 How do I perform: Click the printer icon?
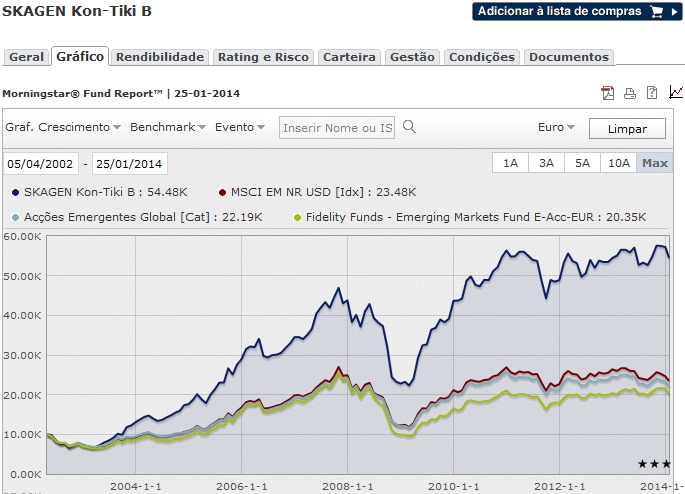point(630,93)
